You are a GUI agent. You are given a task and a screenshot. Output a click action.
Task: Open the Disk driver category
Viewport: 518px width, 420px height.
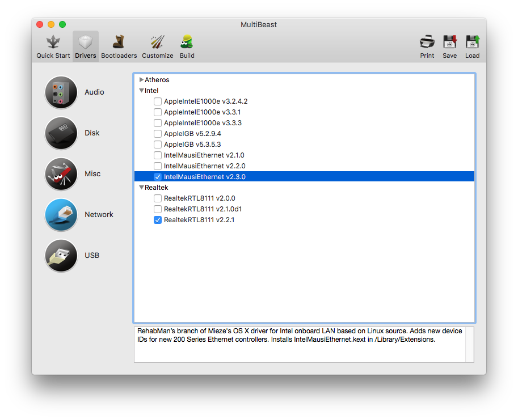[61, 133]
